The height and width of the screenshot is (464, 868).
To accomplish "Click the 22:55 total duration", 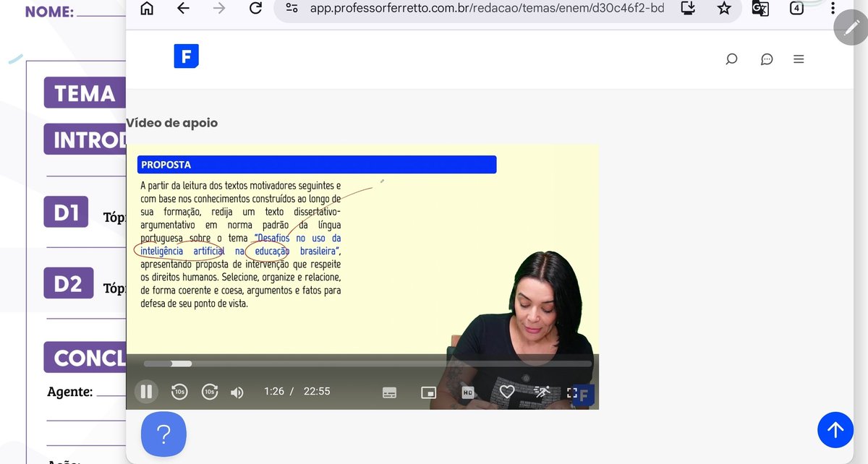I will 317,392.
